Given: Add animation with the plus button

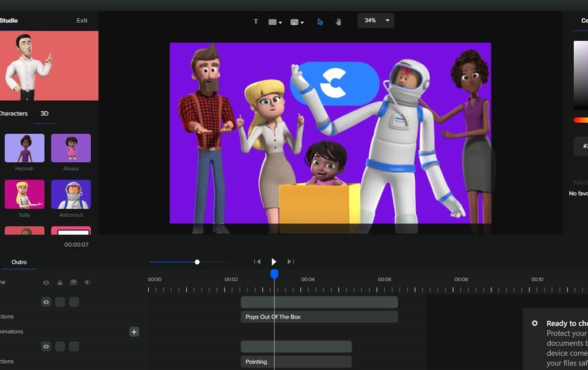Looking at the screenshot, I should (134, 332).
